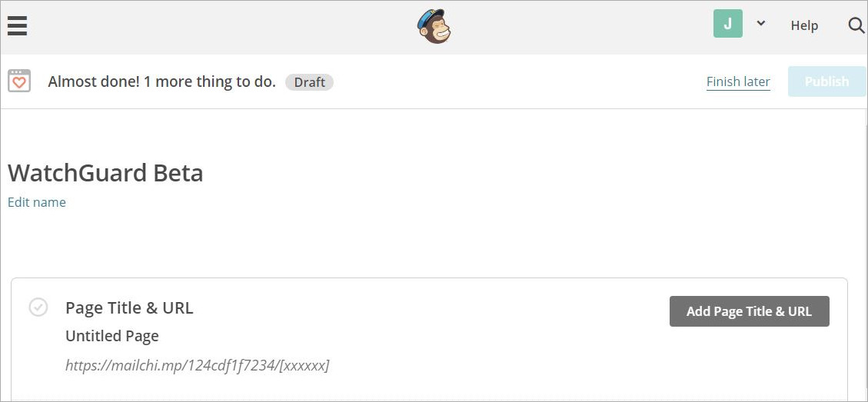The width and height of the screenshot is (868, 402).
Task: Click empty space in the Page Title card
Action: pos(500,346)
